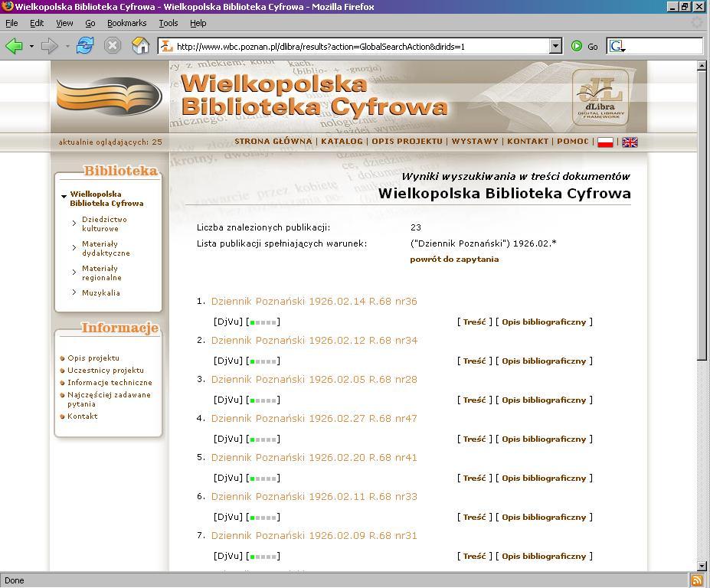710x588 pixels.
Task: Open the Forward button history dropdown arrow
Action: tap(67, 46)
